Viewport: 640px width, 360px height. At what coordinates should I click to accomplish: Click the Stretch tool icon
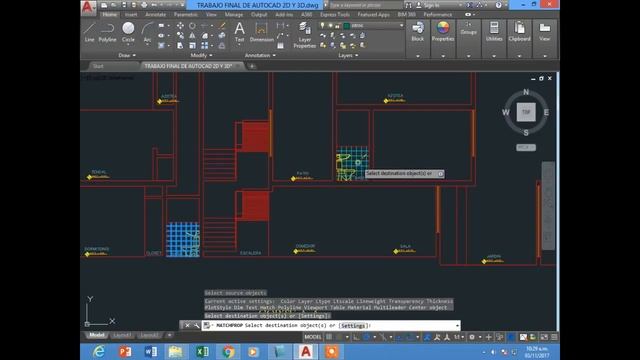[180, 46]
